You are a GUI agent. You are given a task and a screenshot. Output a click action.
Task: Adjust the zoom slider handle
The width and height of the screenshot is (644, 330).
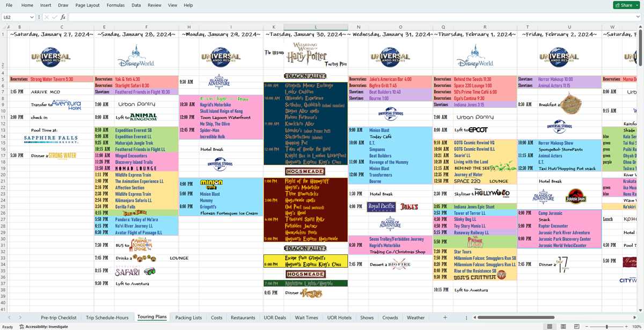point(607,326)
